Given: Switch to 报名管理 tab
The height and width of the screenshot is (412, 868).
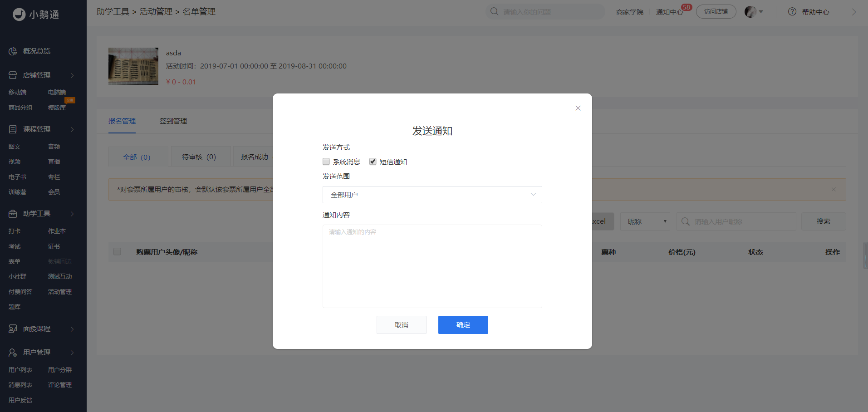Looking at the screenshot, I should (122, 121).
